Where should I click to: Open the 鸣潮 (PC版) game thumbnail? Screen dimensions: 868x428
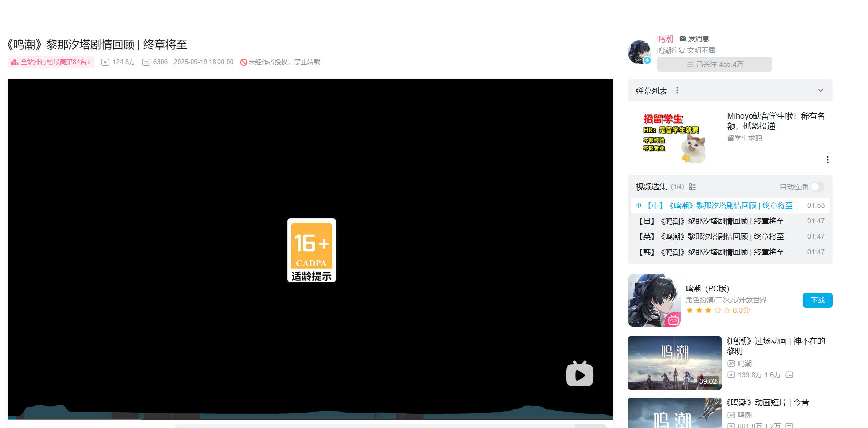coord(654,300)
